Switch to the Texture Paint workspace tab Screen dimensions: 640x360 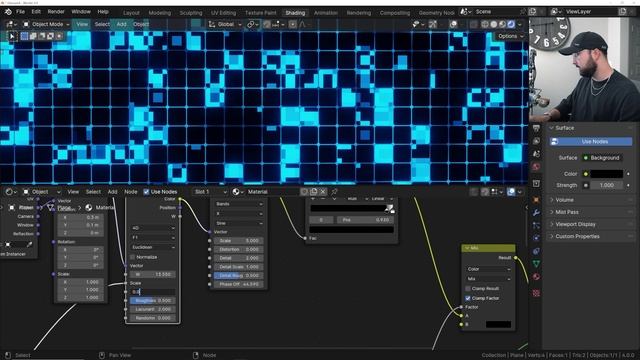[260, 13]
